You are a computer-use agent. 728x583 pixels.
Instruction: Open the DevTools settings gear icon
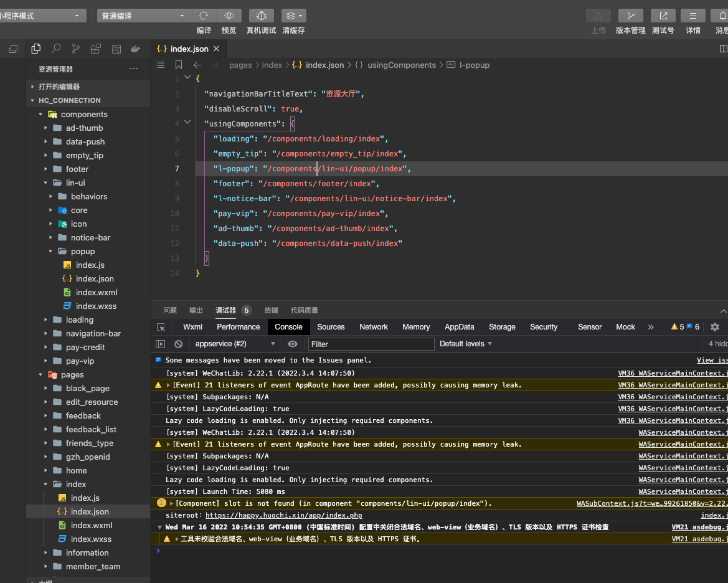[x=715, y=327]
